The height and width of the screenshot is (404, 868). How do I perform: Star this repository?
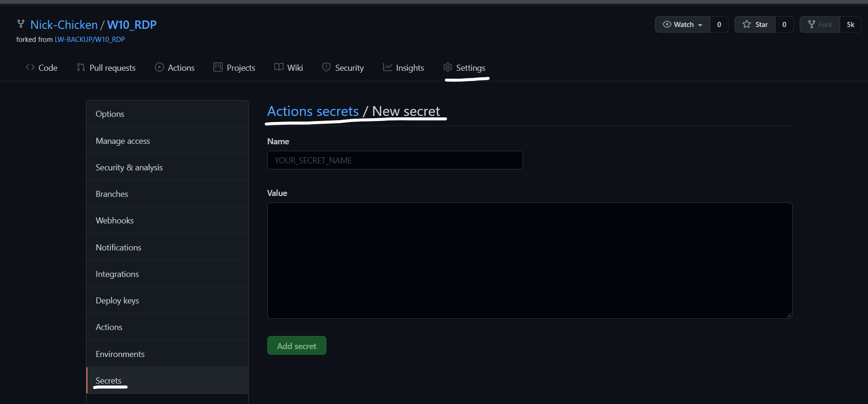click(x=755, y=25)
